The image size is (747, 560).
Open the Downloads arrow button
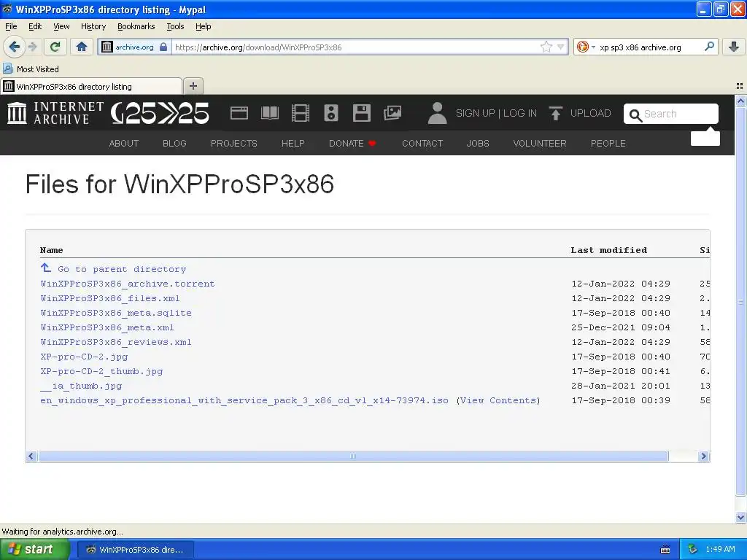[x=734, y=47]
